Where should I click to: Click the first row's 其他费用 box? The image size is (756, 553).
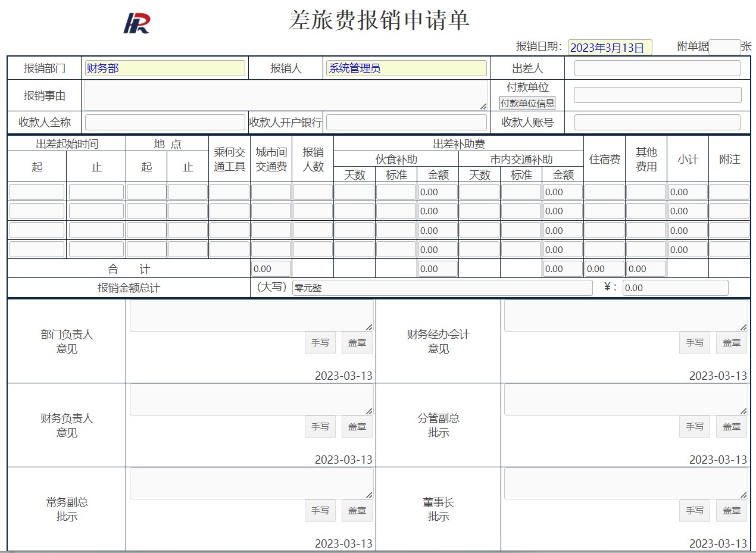pyautogui.click(x=646, y=192)
